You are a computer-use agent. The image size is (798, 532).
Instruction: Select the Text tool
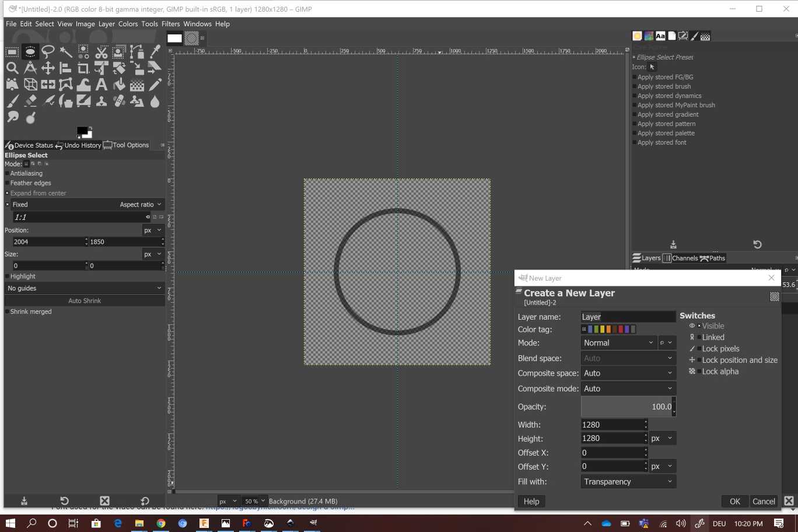tap(101, 85)
